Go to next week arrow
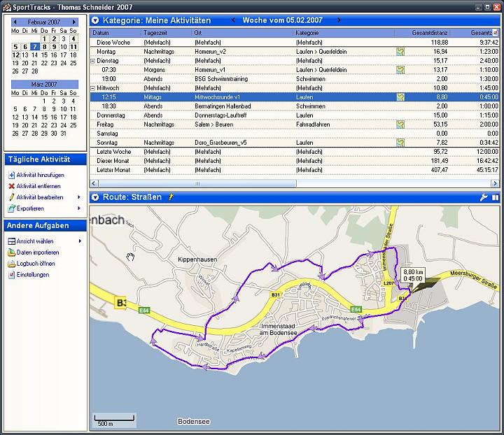This screenshot has height=435, width=504. (339, 20)
